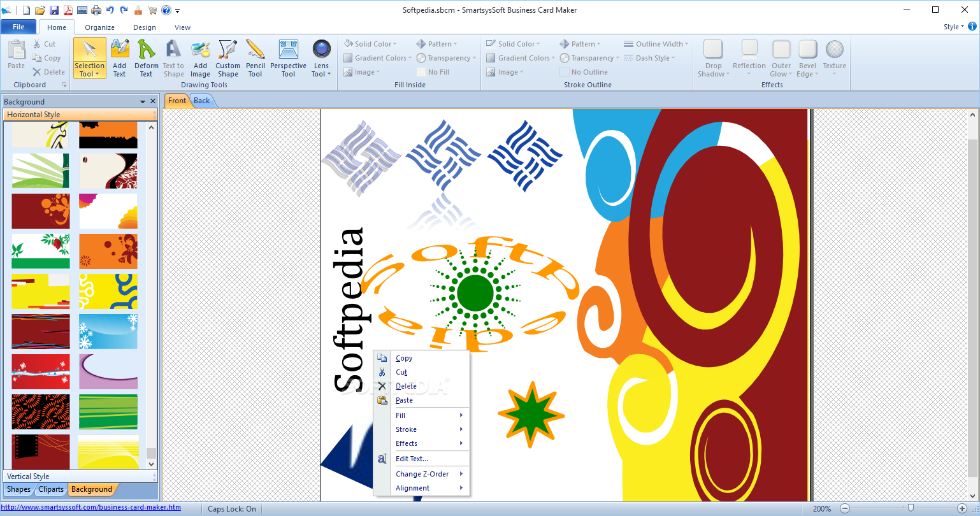Screen dimensions: 980x516
Task: Click the blue help icon beside Style
Action: point(972,27)
